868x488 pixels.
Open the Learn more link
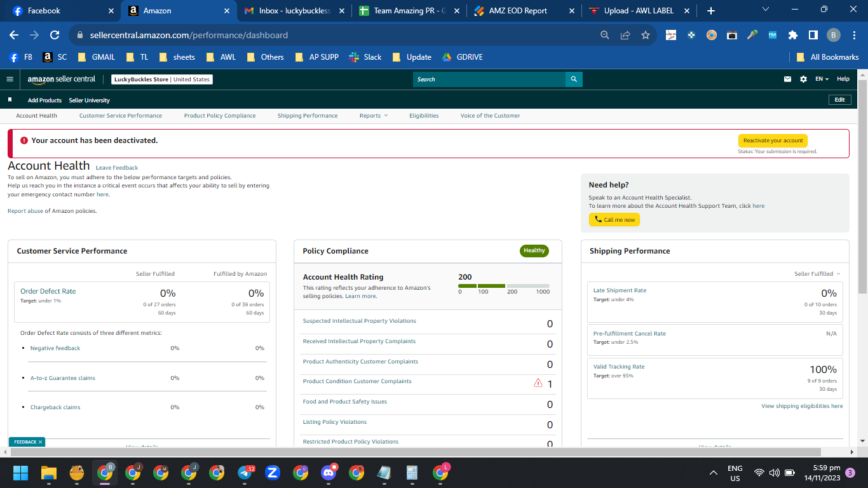360,296
